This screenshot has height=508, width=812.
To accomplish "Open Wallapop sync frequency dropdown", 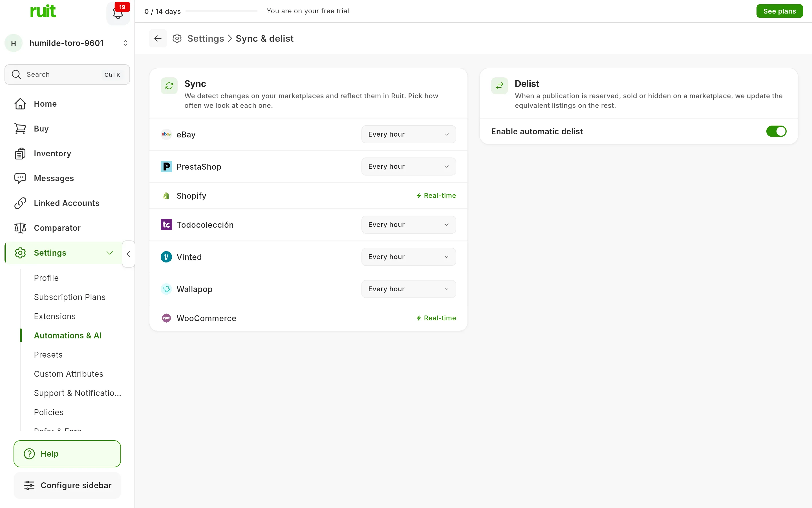I will 408,289.
